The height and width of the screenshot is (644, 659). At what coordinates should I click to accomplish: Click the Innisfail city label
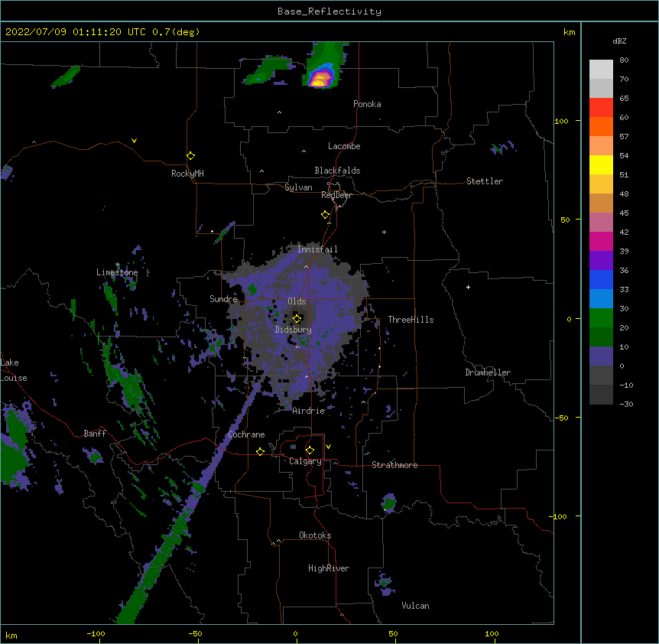pyautogui.click(x=317, y=249)
